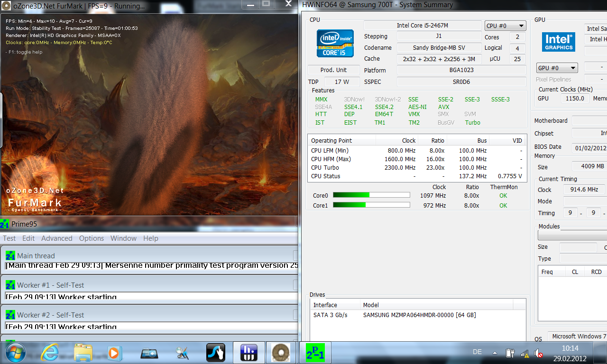
Task: Open the touch hand app on taskbar
Action: coord(216,353)
